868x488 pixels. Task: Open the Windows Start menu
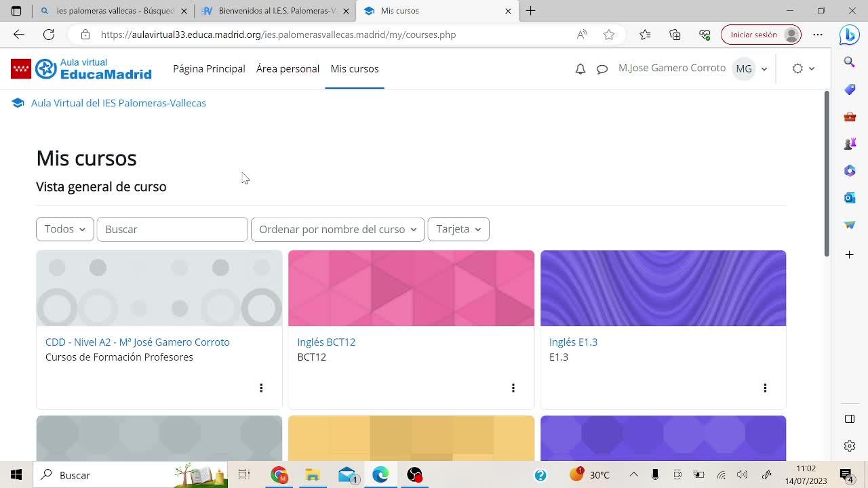click(16, 475)
